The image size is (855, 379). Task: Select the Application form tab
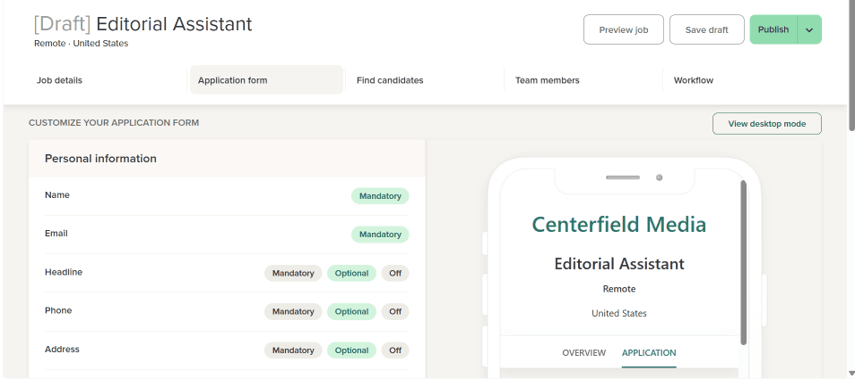(x=267, y=80)
